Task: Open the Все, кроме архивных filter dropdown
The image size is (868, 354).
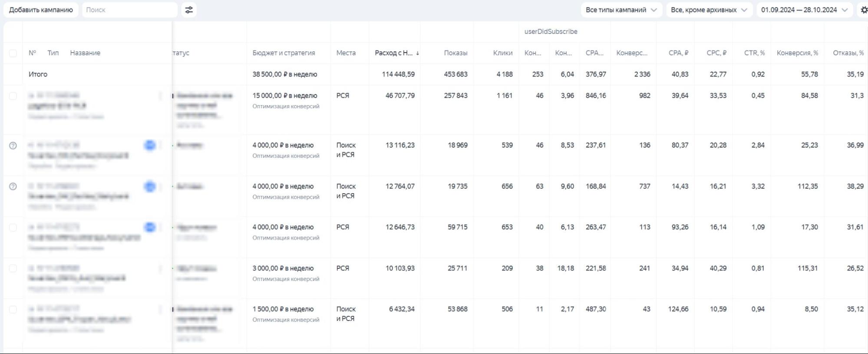Action: coord(709,10)
